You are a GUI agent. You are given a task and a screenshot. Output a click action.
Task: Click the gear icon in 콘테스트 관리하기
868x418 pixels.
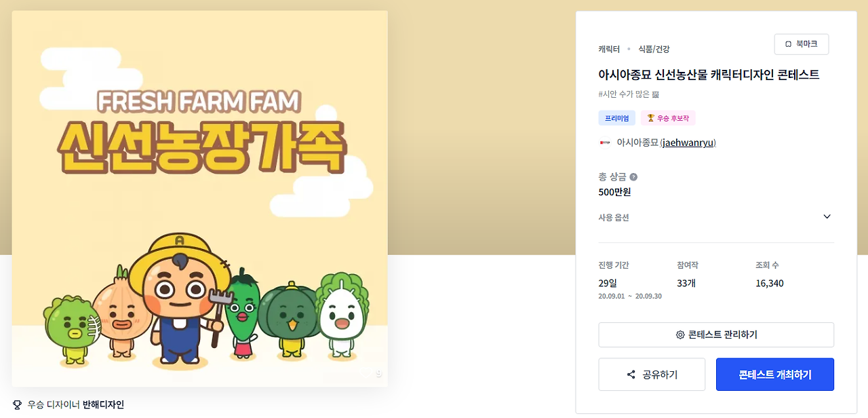(680, 335)
